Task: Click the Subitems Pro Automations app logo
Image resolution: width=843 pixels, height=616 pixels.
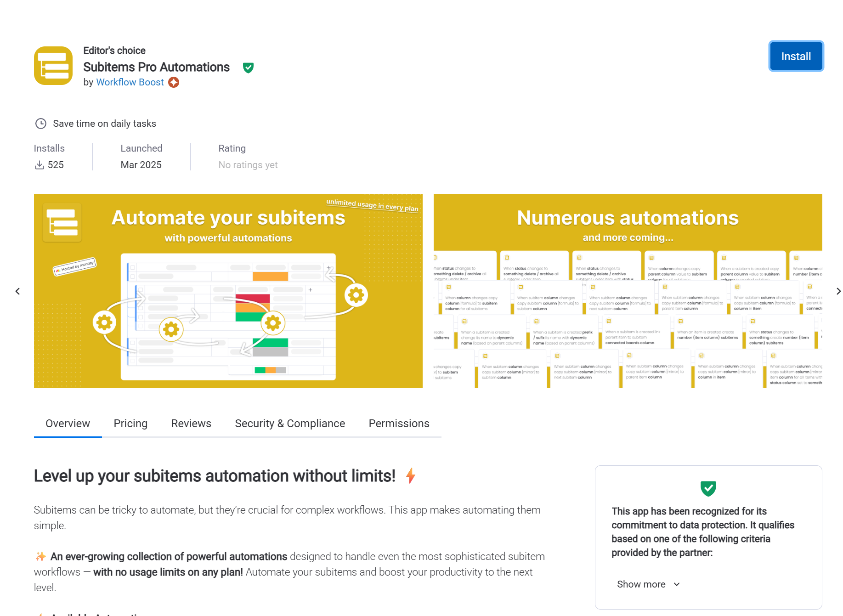Action: click(53, 66)
